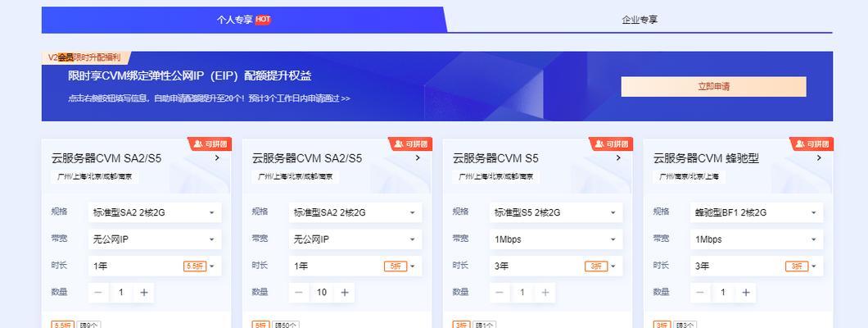Click 可拼团 badge on the 5.5折 SA2/S5 card
This screenshot has height=328, width=868.
pos(210,144)
